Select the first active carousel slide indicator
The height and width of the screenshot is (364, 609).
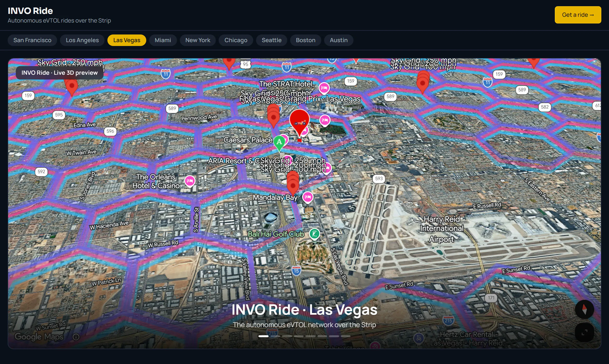pos(263,336)
